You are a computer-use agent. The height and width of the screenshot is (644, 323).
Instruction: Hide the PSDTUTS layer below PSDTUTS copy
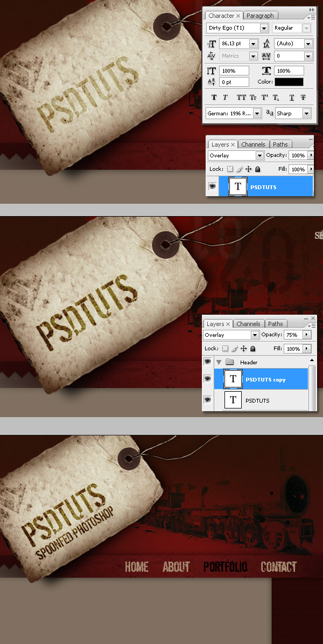(208, 399)
